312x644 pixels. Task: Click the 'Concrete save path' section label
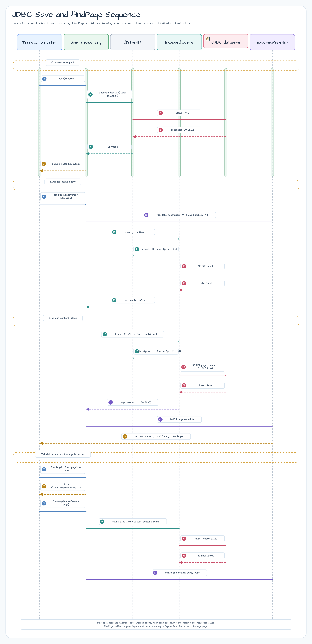(x=63, y=63)
